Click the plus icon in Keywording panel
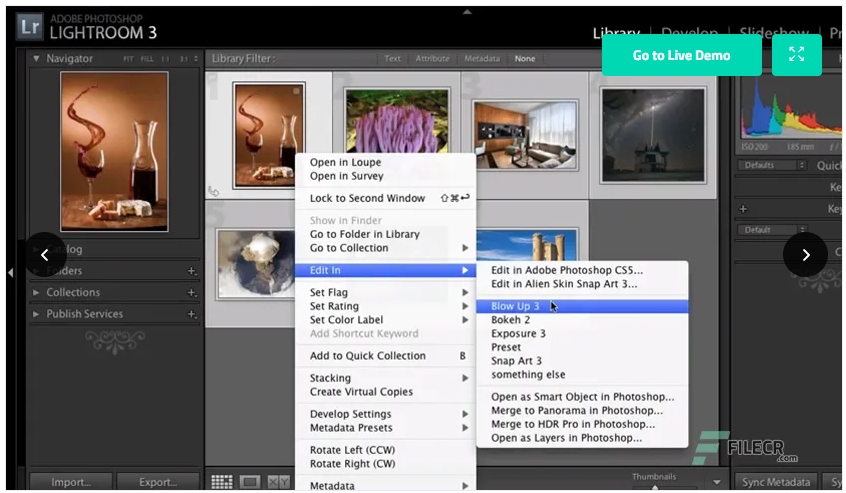Screen dimensions: 846x493 pyautogui.click(x=743, y=209)
